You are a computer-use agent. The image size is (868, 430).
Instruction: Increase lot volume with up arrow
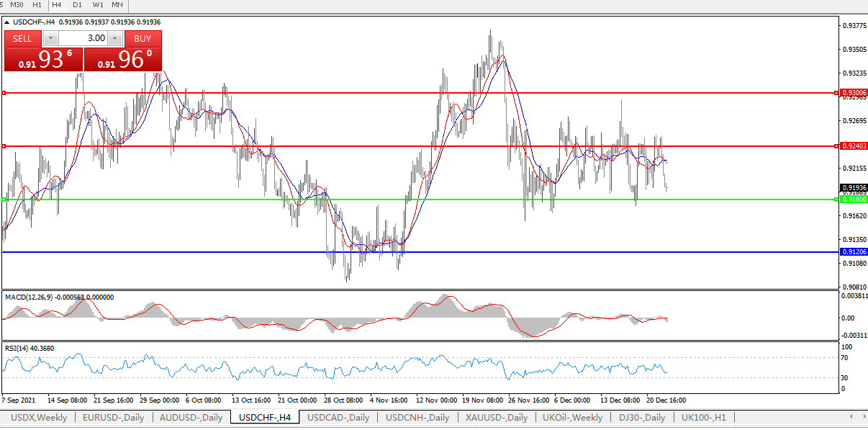pyautogui.click(x=115, y=38)
